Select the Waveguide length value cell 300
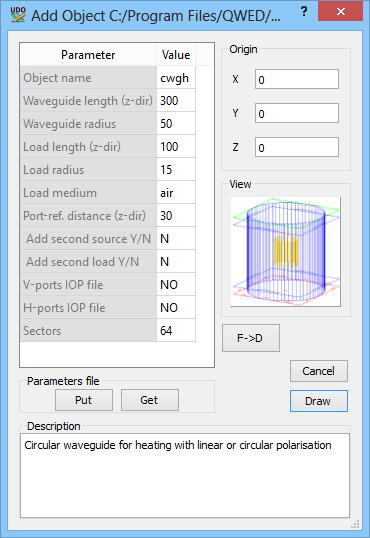 click(176, 101)
